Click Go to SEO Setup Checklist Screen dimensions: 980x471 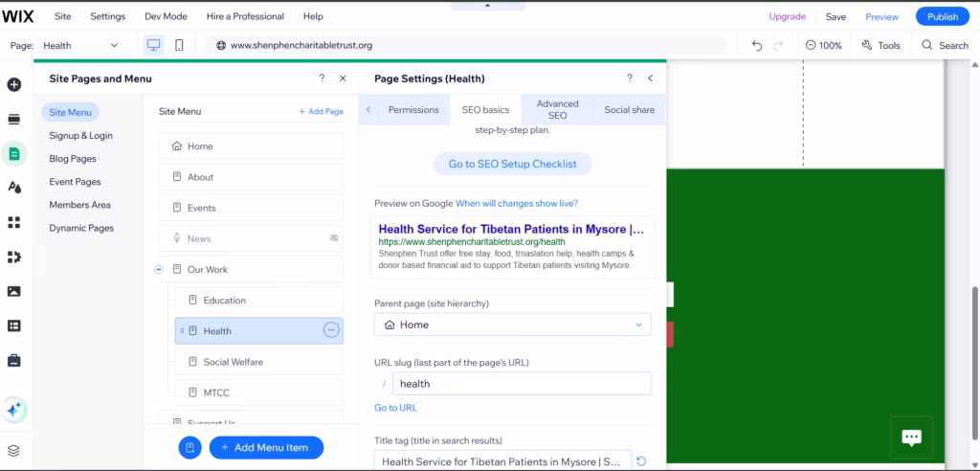513,164
